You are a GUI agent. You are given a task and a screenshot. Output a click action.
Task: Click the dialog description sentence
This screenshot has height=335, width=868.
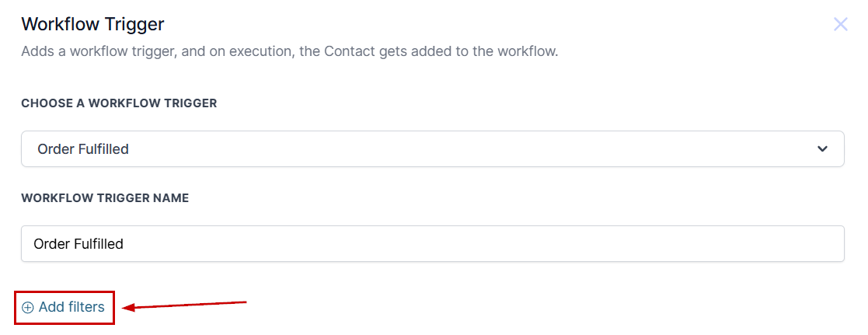[x=289, y=52]
